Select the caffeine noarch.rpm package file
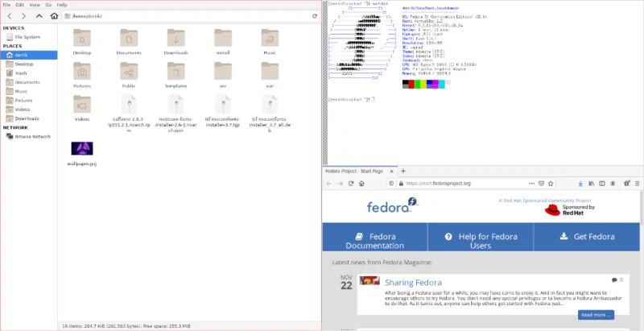The image size is (644, 331). point(129,105)
